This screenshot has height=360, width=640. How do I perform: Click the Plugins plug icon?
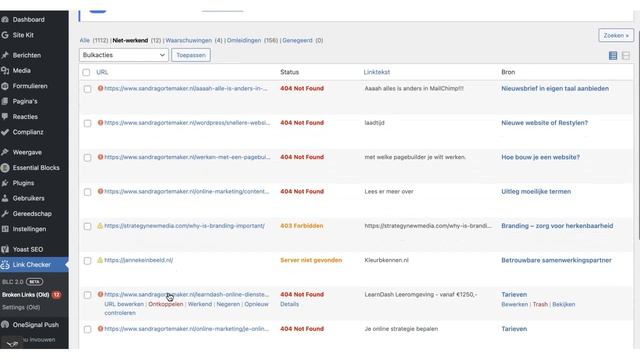point(5,183)
